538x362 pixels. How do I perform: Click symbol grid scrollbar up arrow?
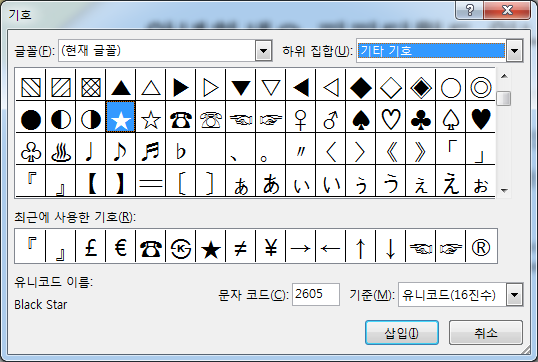point(504,76)
